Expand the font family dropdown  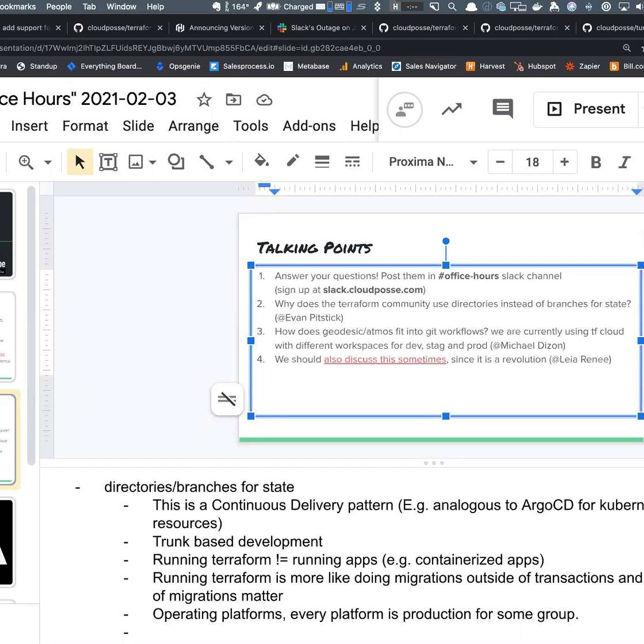tap(473, 162)
